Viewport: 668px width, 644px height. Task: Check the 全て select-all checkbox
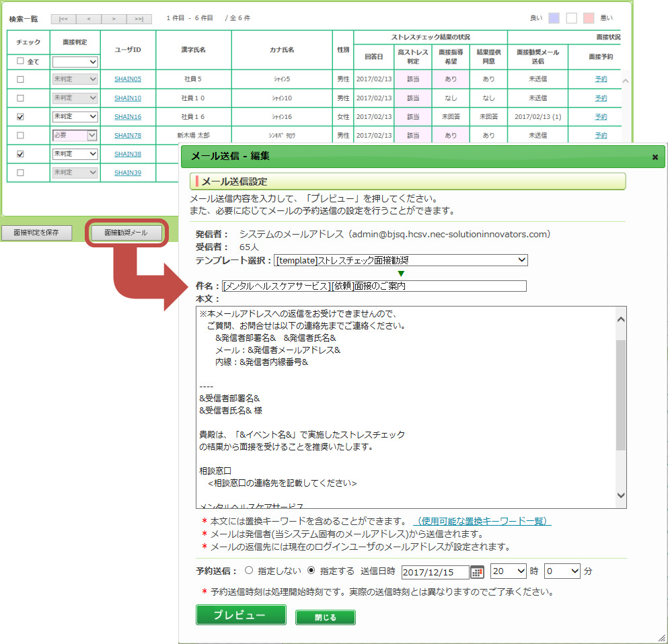20,61
